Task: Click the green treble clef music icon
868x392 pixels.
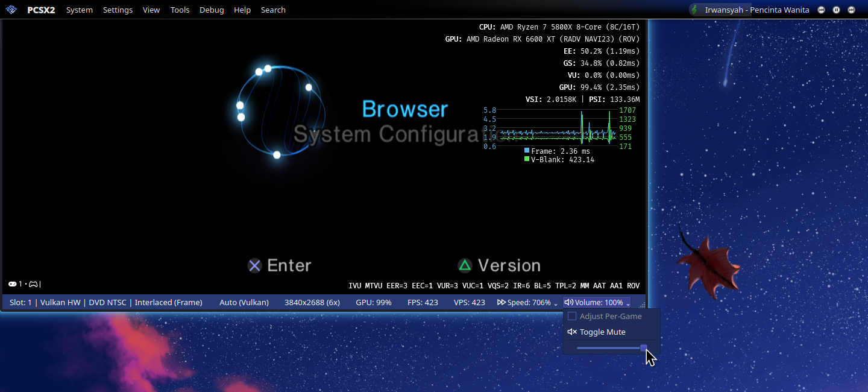Action: (x=695, y=10)
